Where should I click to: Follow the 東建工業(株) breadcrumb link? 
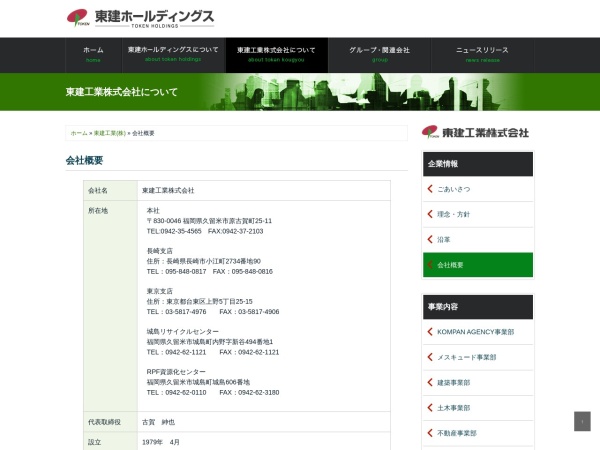pos(110,133)
